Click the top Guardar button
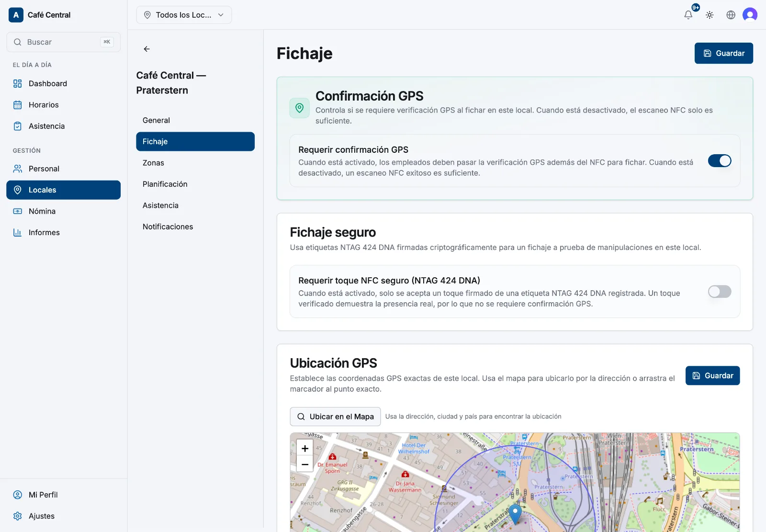 [723, 53]
